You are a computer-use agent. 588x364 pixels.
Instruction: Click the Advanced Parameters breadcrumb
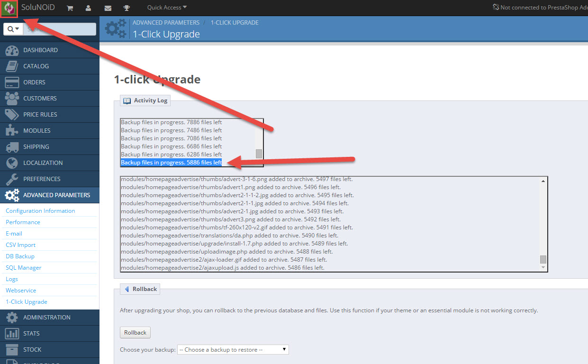166,23
